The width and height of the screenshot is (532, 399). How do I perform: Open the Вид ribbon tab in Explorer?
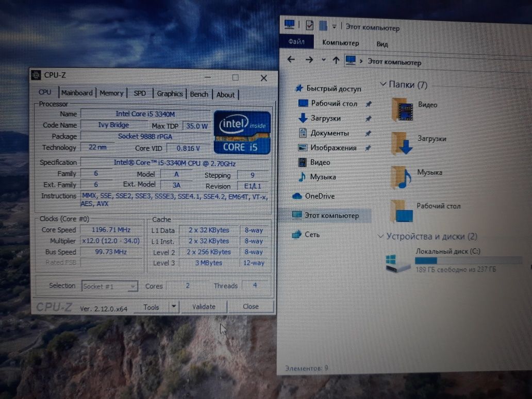[x=383, y=44]
